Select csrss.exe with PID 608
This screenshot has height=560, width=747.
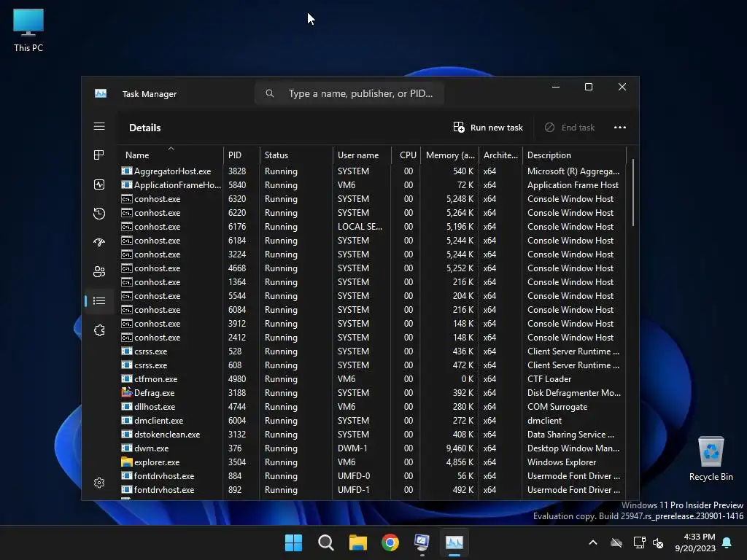(x=371, y=365)
